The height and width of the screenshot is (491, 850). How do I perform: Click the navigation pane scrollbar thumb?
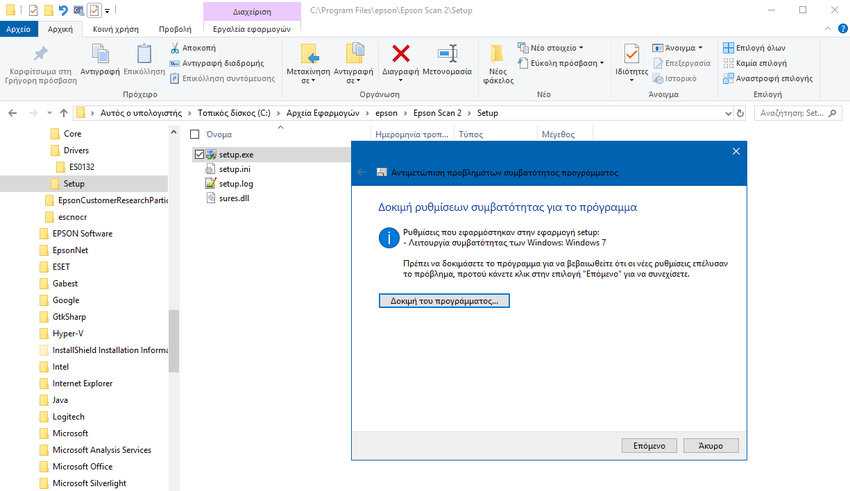(x=173, y=341)
